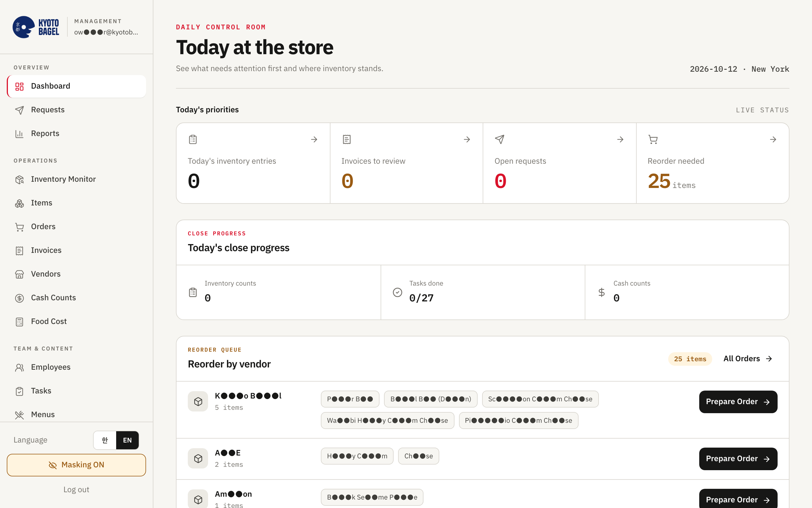The width and height of the screenshot is (812, 508).
Task: Log out of the account
Action: pos(76,490)
